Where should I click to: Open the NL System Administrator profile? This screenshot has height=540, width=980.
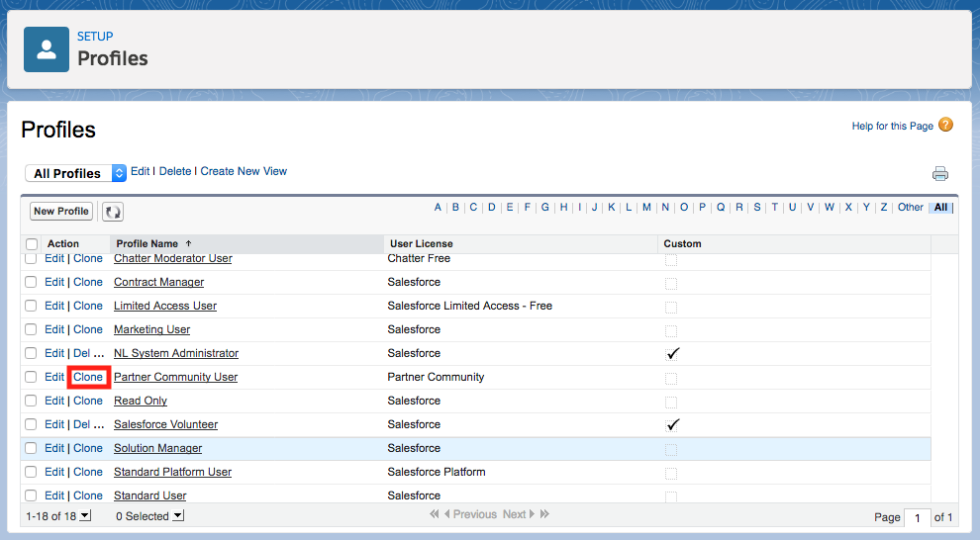(x=176, y=353)
